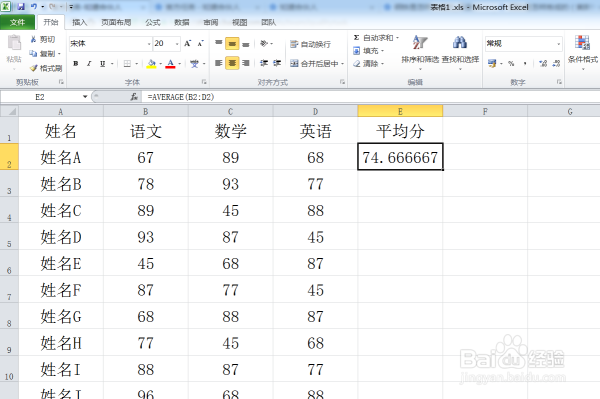Open the font size dropdown showing 20
Image resolution: width=600 pixels, height=399 pixels.
pyautogui.click(x=177, y=44)
